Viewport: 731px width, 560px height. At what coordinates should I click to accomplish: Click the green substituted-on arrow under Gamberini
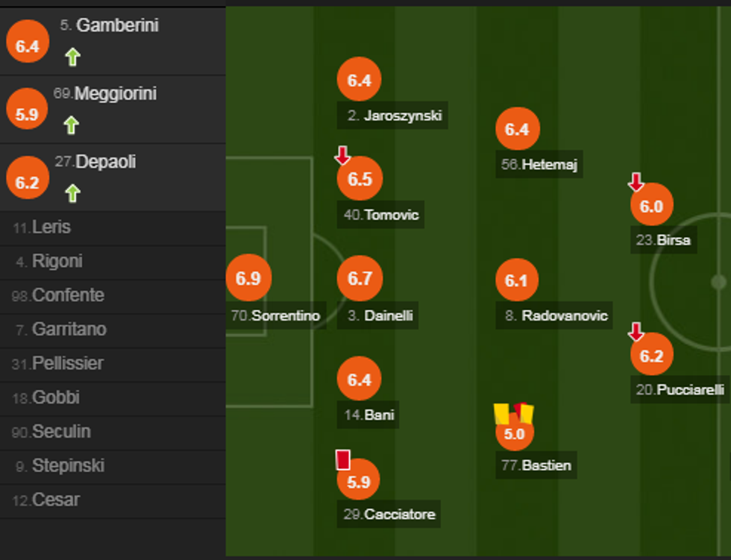pos(72,57)
